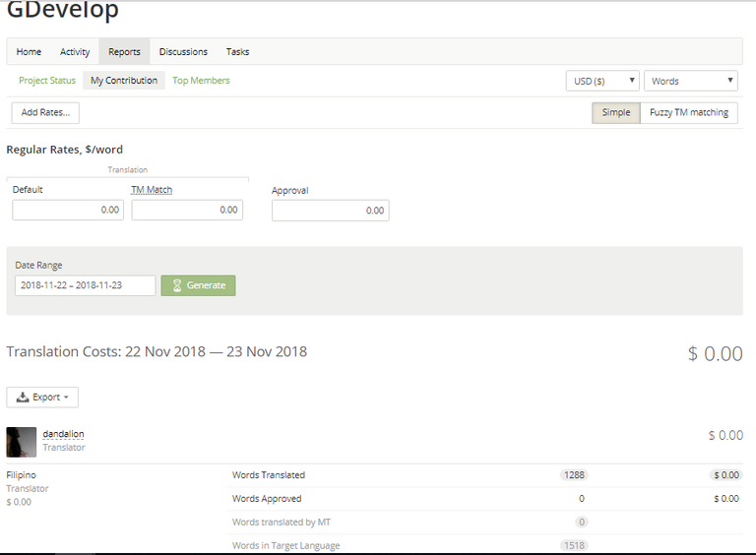Toggle the Simple rates mode
Screen dimensions: 756x555
[x=616, y=112]
